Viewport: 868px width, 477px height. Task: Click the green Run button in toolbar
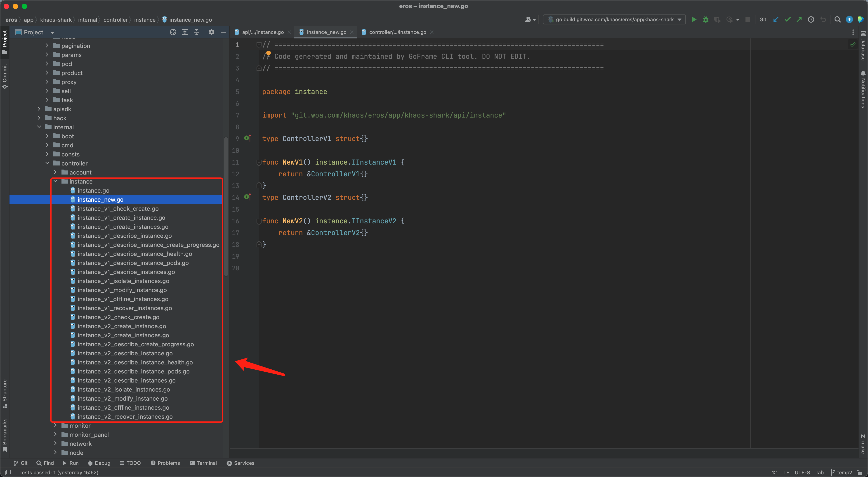(x=694, y=19)
